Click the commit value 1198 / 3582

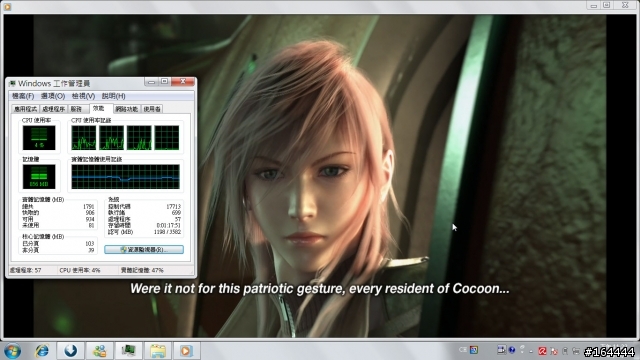click(168, 232)
